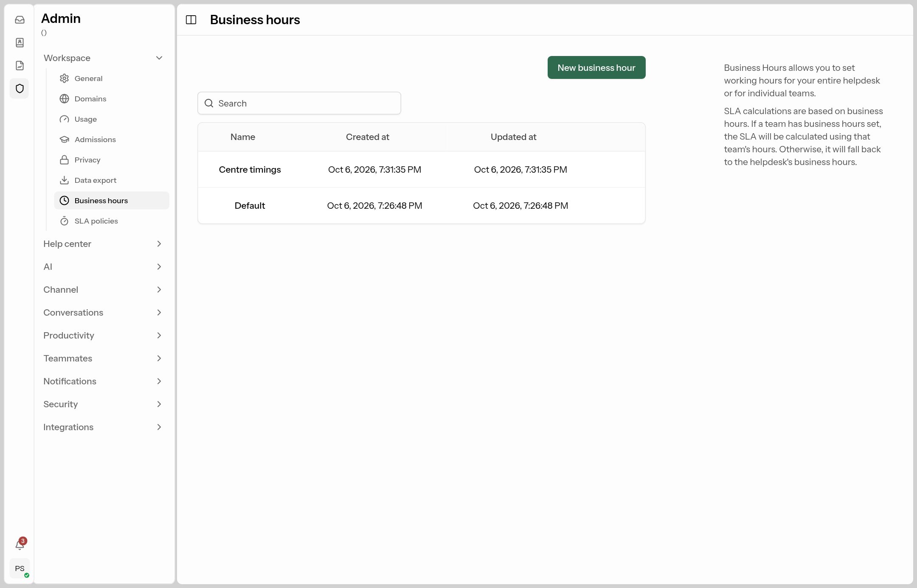Click the Business hours clock icon
The height and width of the screenshot is (588, 917).
pos(64,200)
